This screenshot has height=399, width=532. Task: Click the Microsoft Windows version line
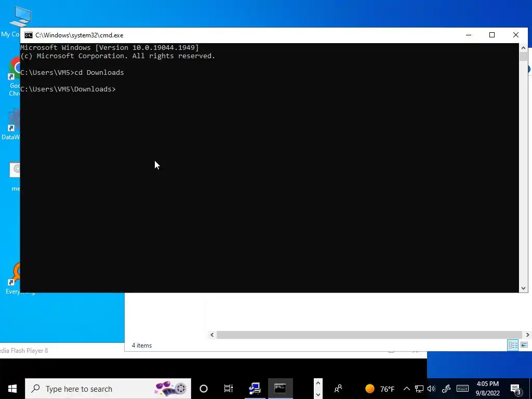click(x=110, y=48)
